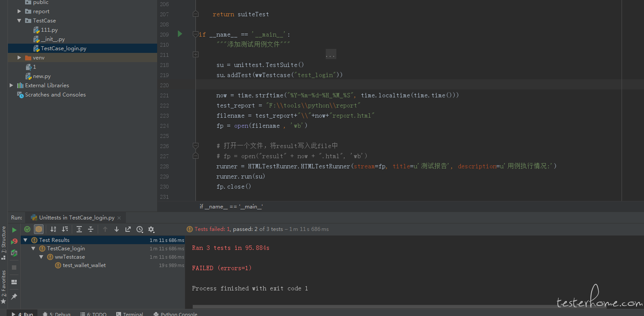Collapse the if __name__ block fold marker
The width and height of the screenshot is (644, 316).
[x=195, y=34]
